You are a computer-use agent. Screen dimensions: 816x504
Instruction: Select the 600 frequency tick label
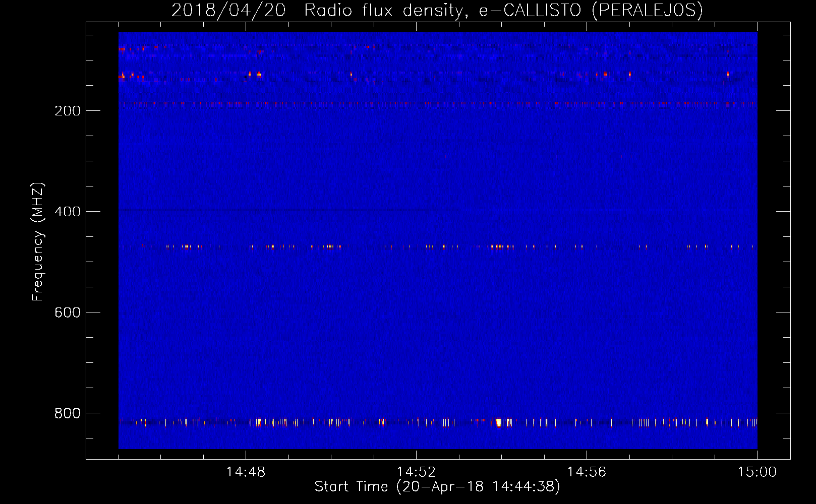[x=68, y=312]
